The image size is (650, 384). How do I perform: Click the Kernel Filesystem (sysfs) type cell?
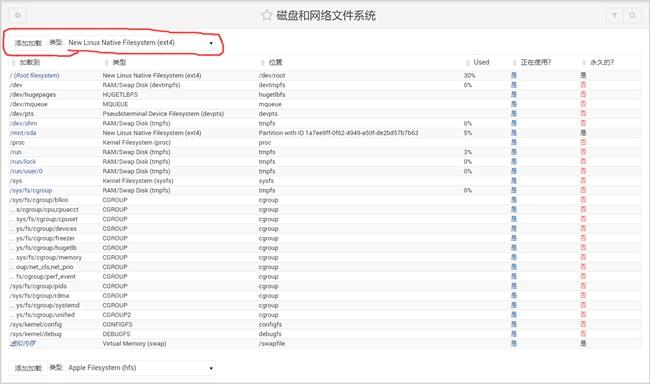point(138,181)
